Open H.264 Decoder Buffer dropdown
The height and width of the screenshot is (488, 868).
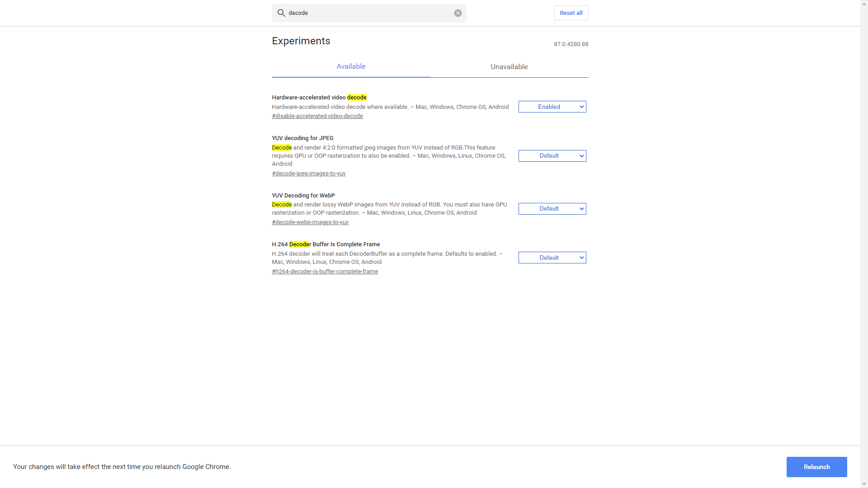click(552, 258)
